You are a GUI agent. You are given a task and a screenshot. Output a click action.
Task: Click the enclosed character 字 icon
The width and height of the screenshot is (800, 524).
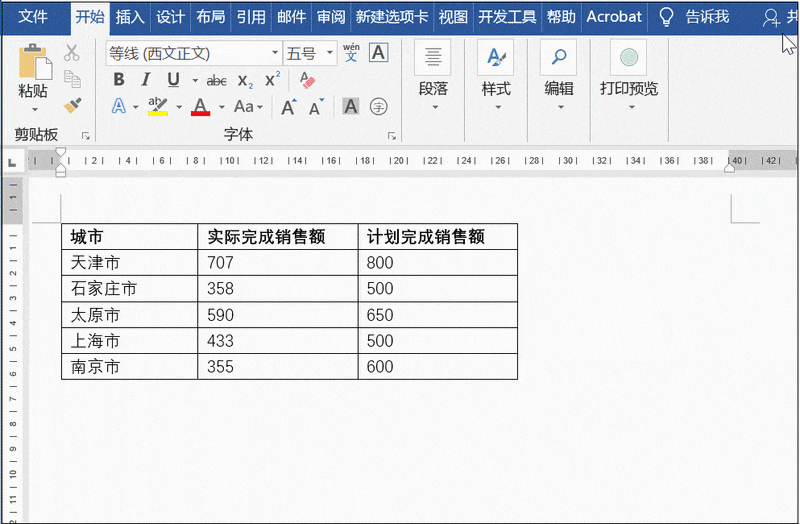(x=379, y=107)
